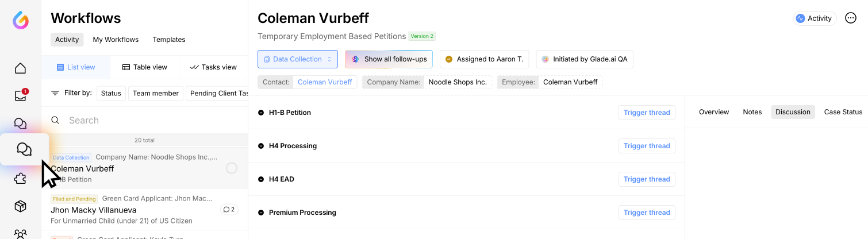868x239 pixels.
Task: Click the workflow Search field
Action: [x=149, y=120]
